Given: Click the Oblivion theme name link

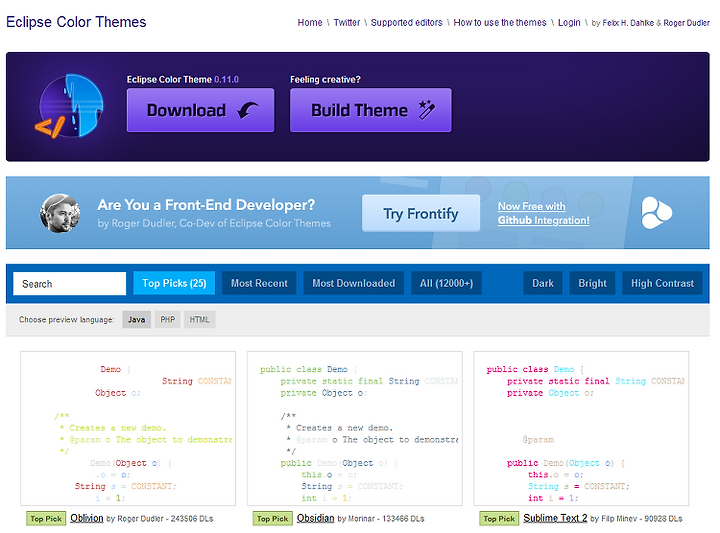Looking at the screenshot, I should click(87, 518).
